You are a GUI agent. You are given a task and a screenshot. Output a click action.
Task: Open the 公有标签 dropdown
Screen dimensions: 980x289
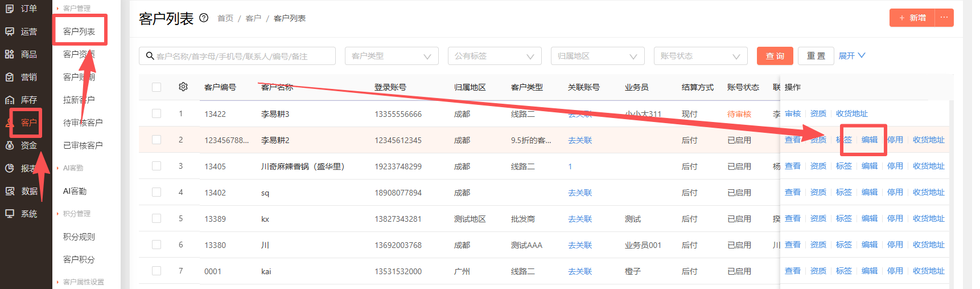click(495, 56)
